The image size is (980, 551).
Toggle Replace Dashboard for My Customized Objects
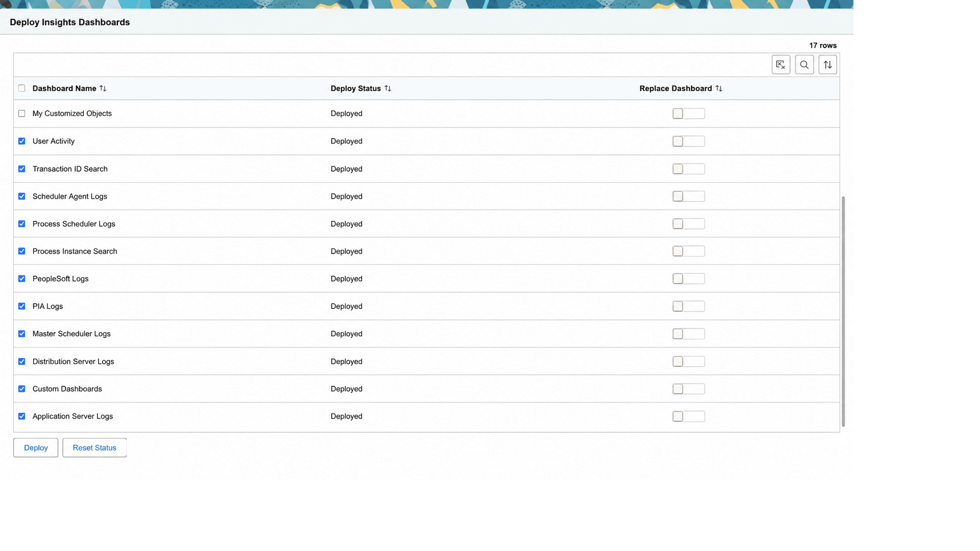pyautogui.click(x=689, y=113)
